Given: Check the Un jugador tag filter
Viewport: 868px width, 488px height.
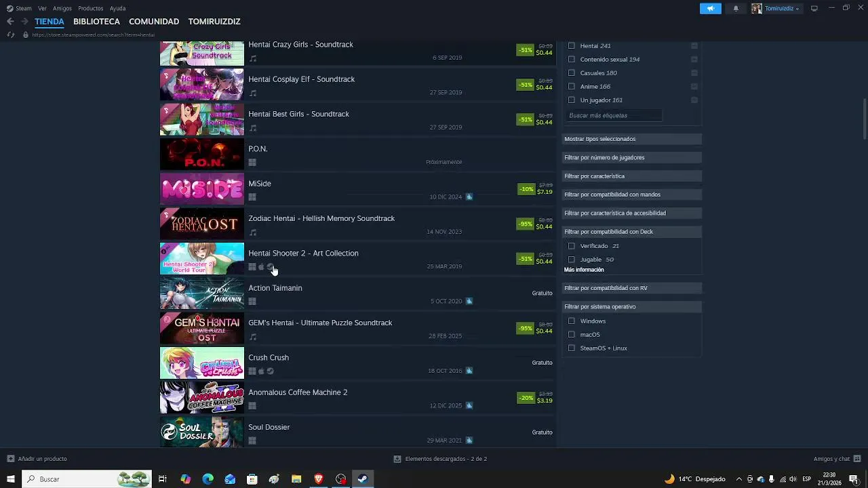Looking at the screenshot, I should point(572,100).
